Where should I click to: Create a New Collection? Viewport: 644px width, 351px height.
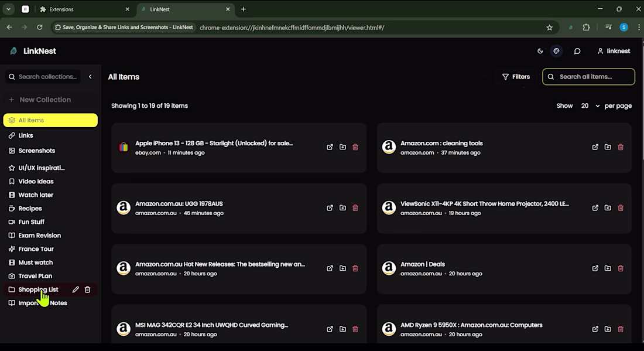click(44, 100)
